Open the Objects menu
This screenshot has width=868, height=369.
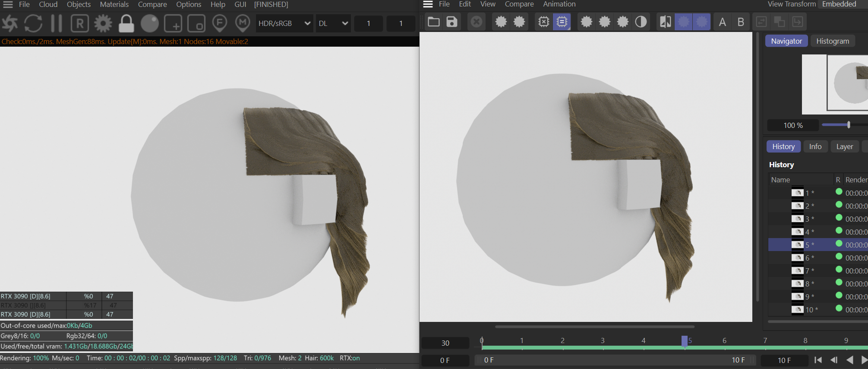pos(79,4)
